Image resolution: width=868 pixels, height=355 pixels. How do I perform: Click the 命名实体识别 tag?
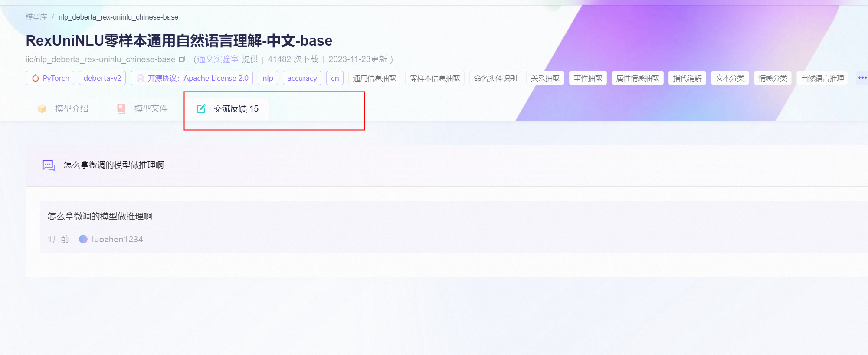click(x=495, y=78)
